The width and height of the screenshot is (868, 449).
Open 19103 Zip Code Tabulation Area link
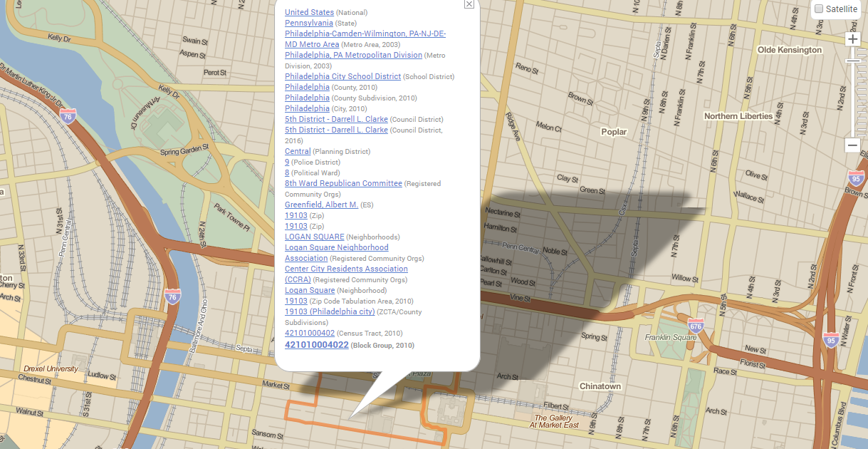pyautogui.click(x=296, y=301)
